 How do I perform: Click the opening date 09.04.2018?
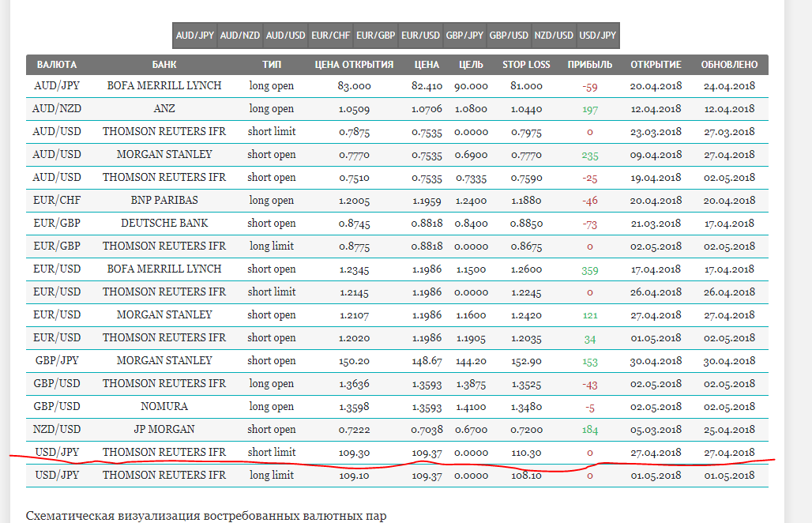coord(656,155)
